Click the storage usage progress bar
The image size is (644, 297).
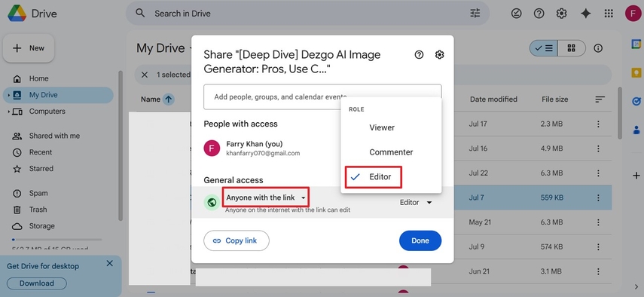tap(56, 240)
